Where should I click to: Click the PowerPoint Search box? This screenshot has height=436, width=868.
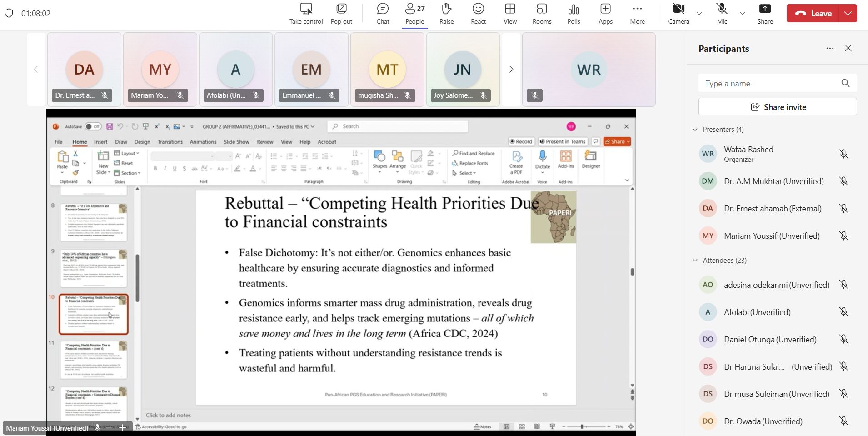(398, 126)
